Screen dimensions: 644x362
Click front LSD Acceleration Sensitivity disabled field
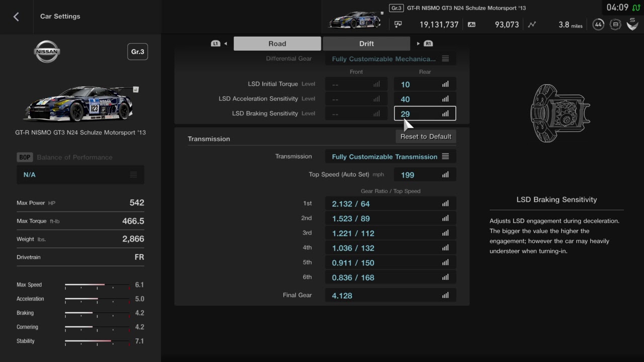(x=356, y=99)
